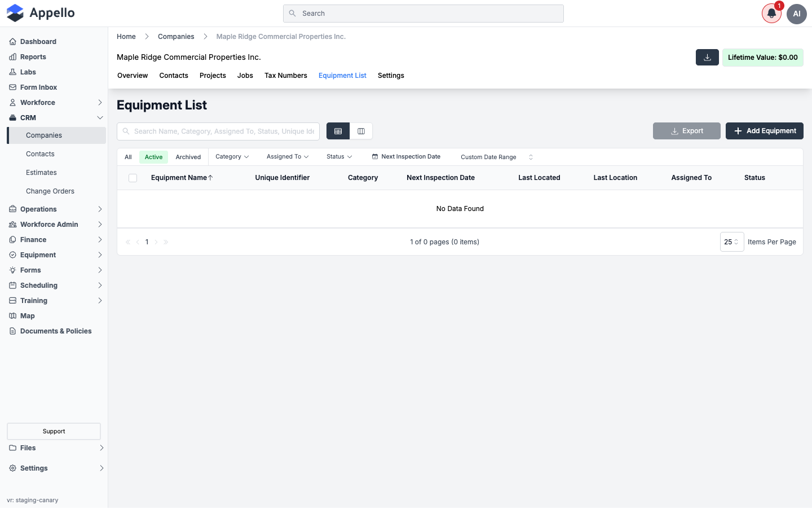Focus the equipment search name field
The image size is (812, 518).
click(x=218, y=131)
